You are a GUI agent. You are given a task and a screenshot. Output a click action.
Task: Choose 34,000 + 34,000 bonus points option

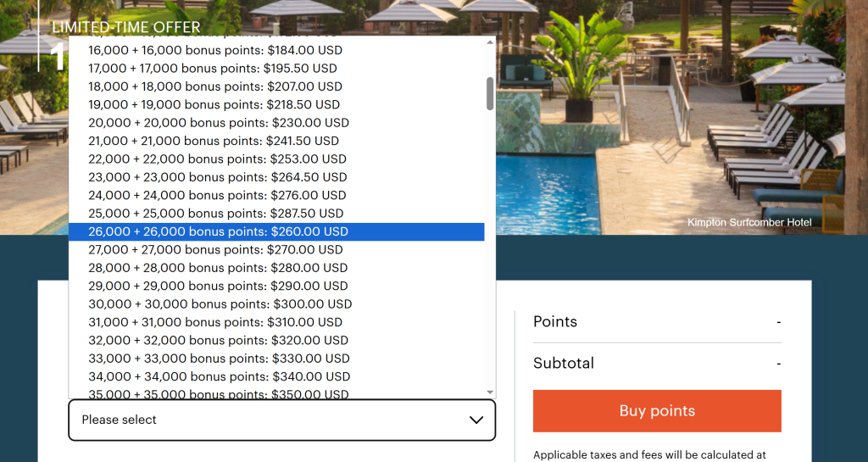[x=219, y=376]
